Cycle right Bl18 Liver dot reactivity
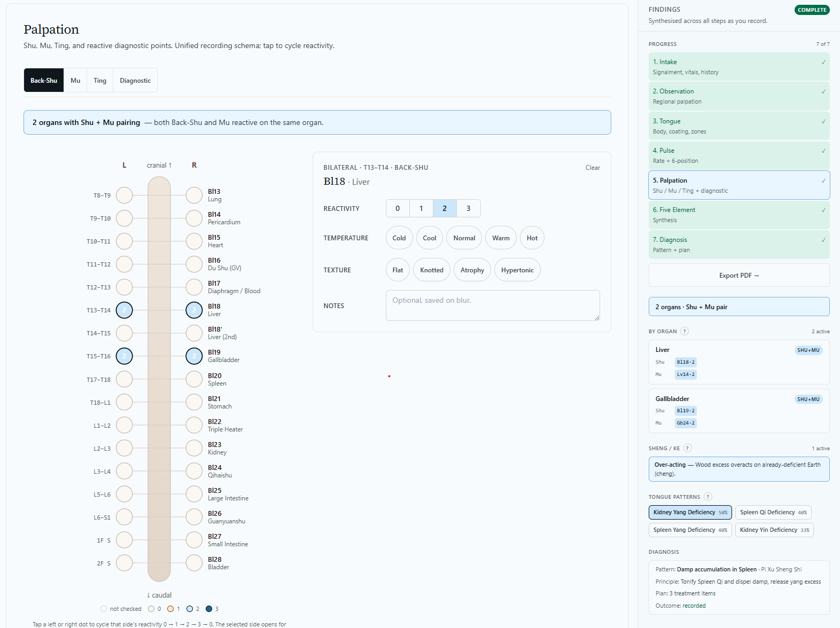Screen dimensions: 840x628 tap(194, 310)
